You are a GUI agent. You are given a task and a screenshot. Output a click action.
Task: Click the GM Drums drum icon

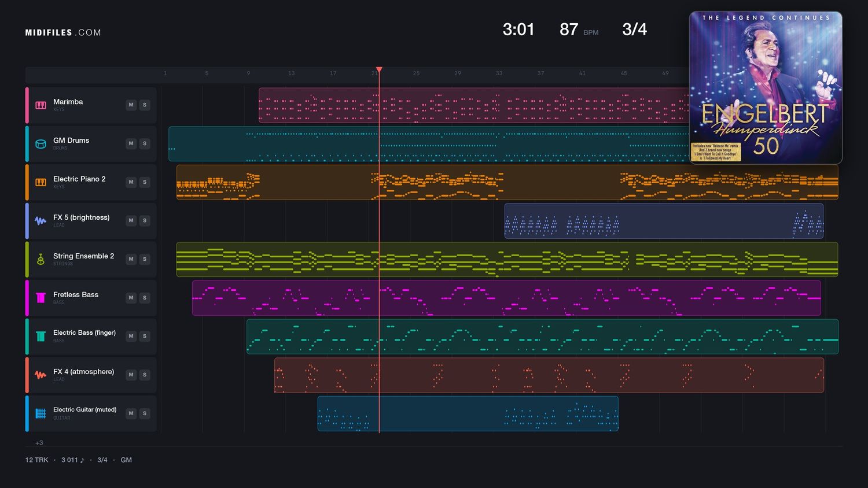pos(41,144)
